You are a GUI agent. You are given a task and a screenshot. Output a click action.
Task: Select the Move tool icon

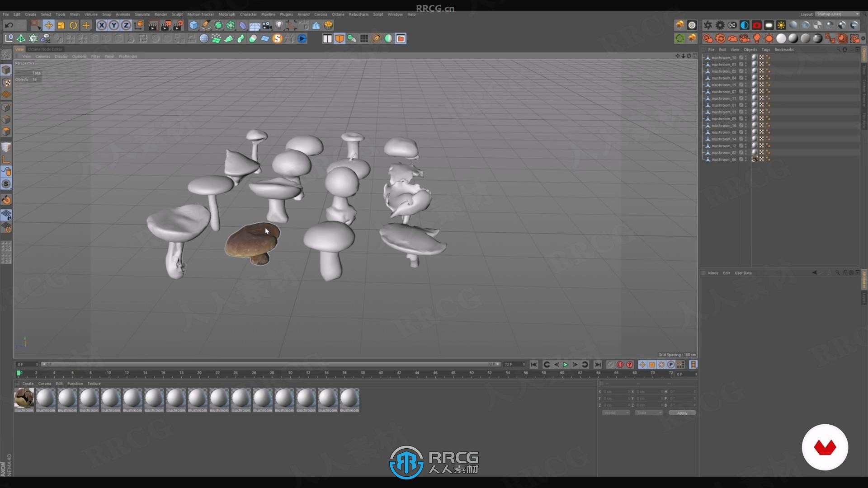pyautogui.click(x=48, y=25)
